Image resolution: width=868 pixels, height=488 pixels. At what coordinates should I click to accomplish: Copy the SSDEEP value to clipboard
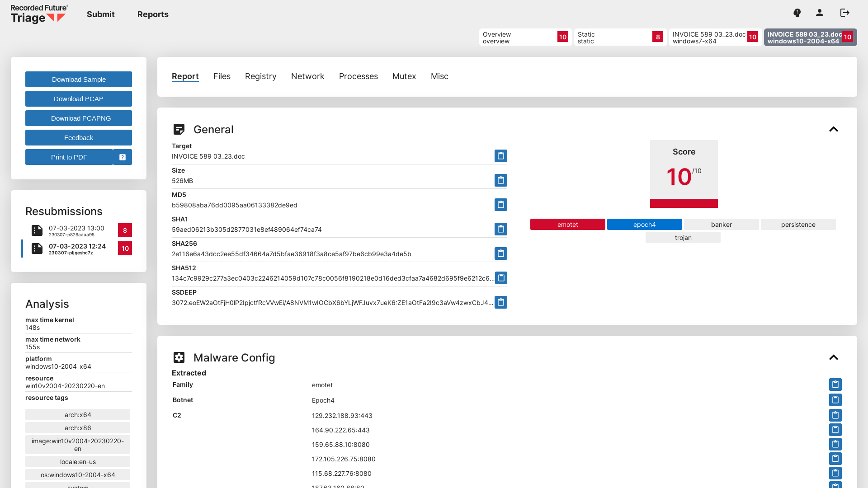tap(500, 302)
